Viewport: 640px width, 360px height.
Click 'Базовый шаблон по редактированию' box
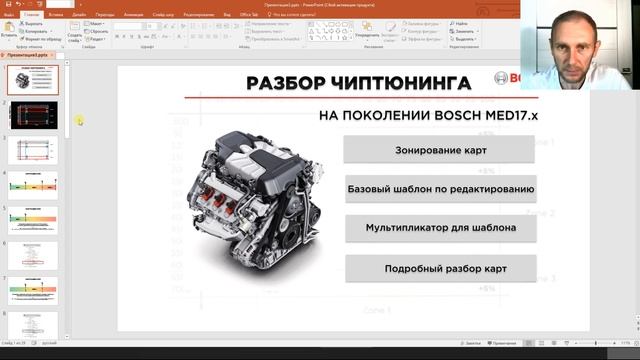(x=441, y=189)
